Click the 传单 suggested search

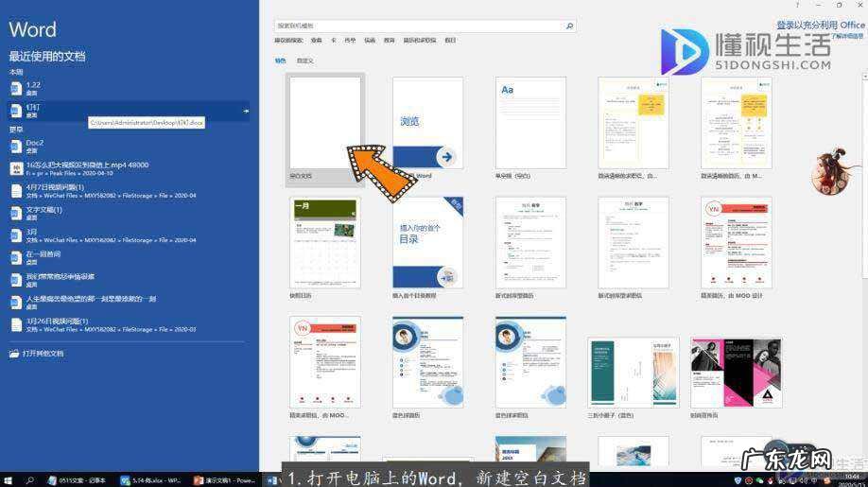pyautogui.click(x=350, y=41)
